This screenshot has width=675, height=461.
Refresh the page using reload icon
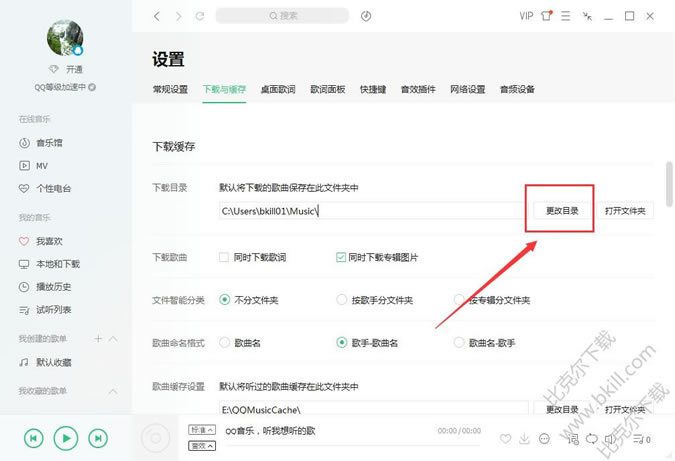(200, 16)
